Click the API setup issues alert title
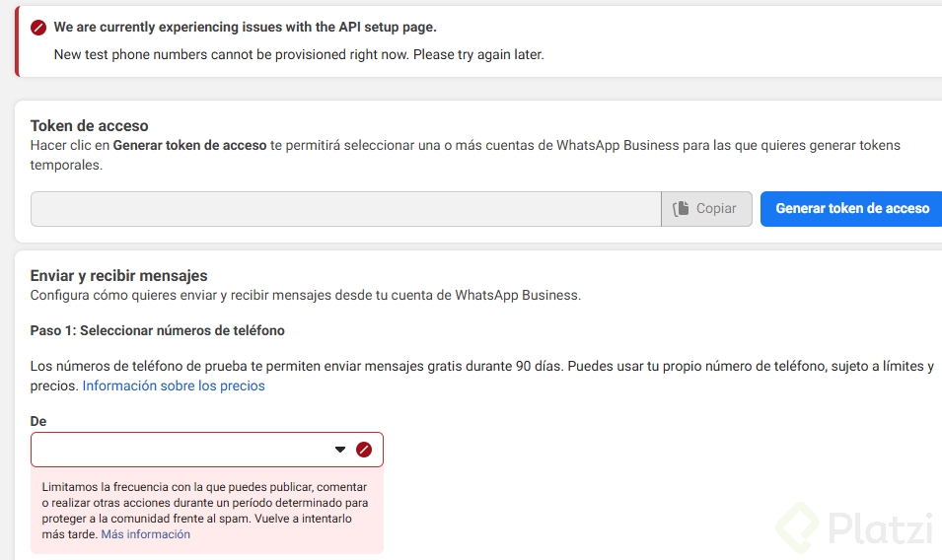This screenshot has height=560, width=942. tap(245, 28)
